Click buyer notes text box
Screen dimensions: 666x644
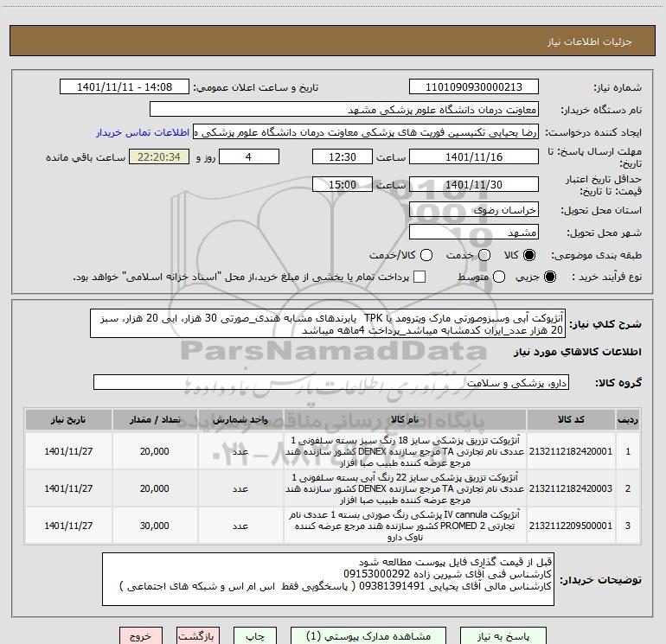point(328,579)
